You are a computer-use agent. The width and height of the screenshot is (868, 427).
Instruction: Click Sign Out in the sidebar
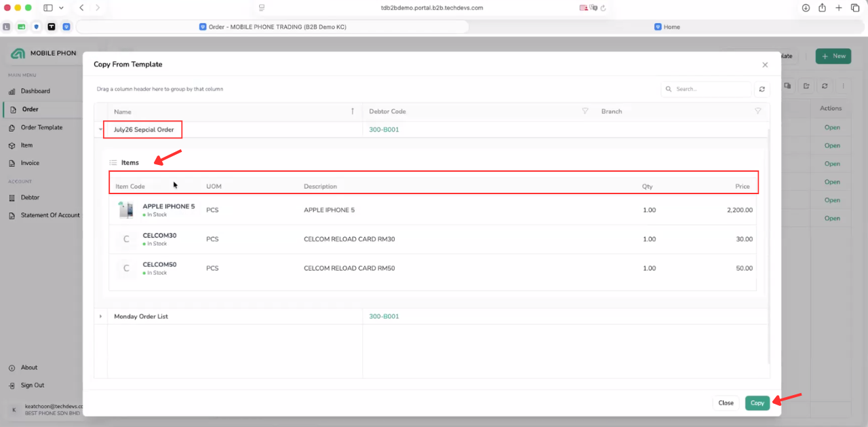(x=32, y=385)
